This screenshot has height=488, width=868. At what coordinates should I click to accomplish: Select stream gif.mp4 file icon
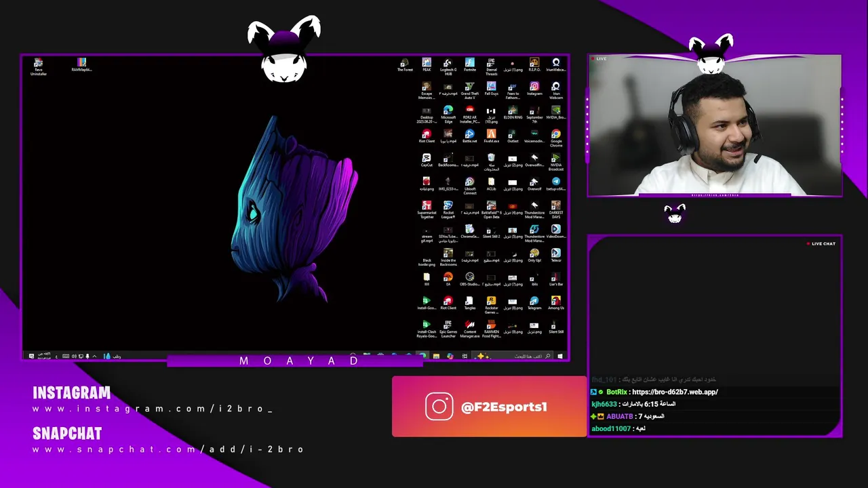click(427, 234)
